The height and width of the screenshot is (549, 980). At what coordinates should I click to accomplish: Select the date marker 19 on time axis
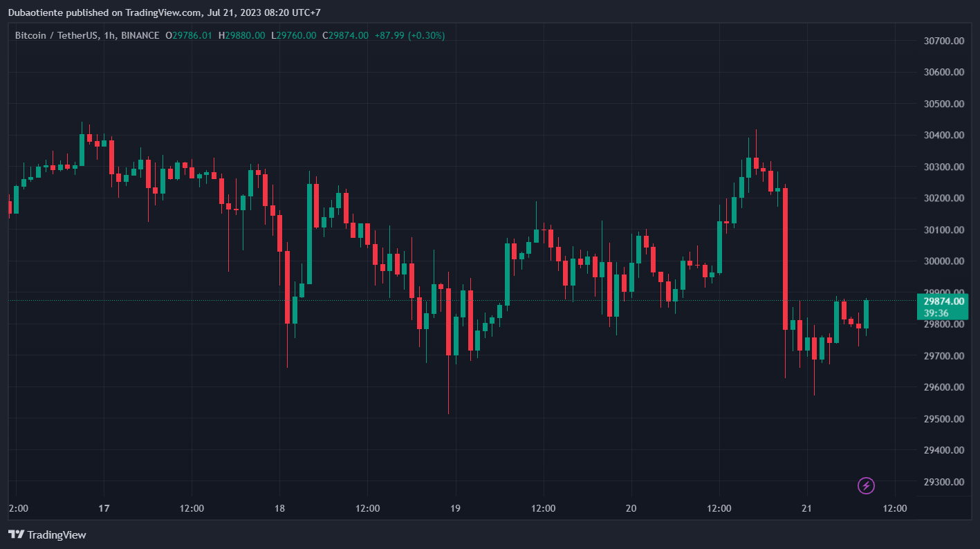[x=456, y=508]
